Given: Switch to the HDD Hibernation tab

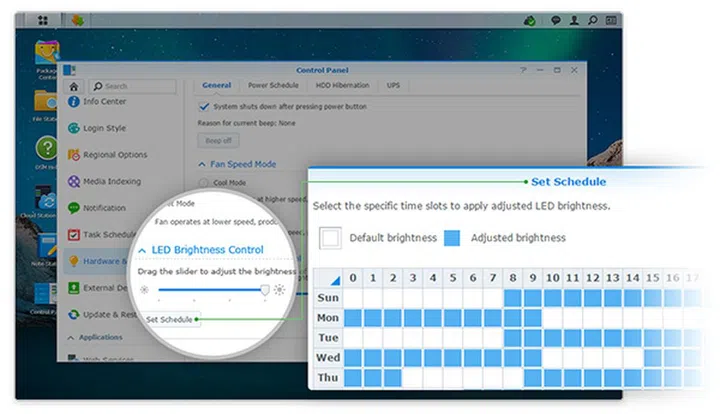Looking at the screenshot, I should pyautogui.click(x=343, y=85).
